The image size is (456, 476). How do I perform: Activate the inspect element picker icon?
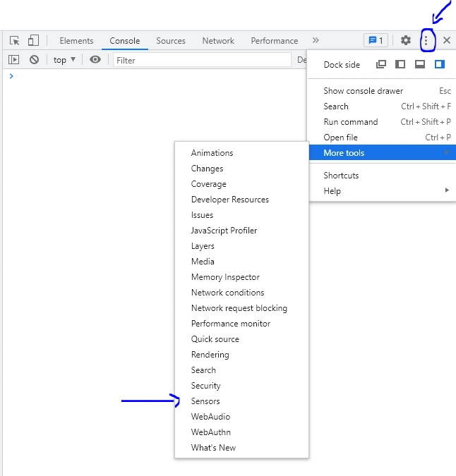(14, 41)
